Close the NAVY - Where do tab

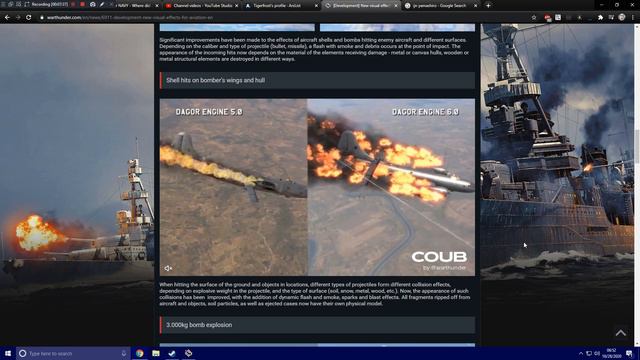157,6
